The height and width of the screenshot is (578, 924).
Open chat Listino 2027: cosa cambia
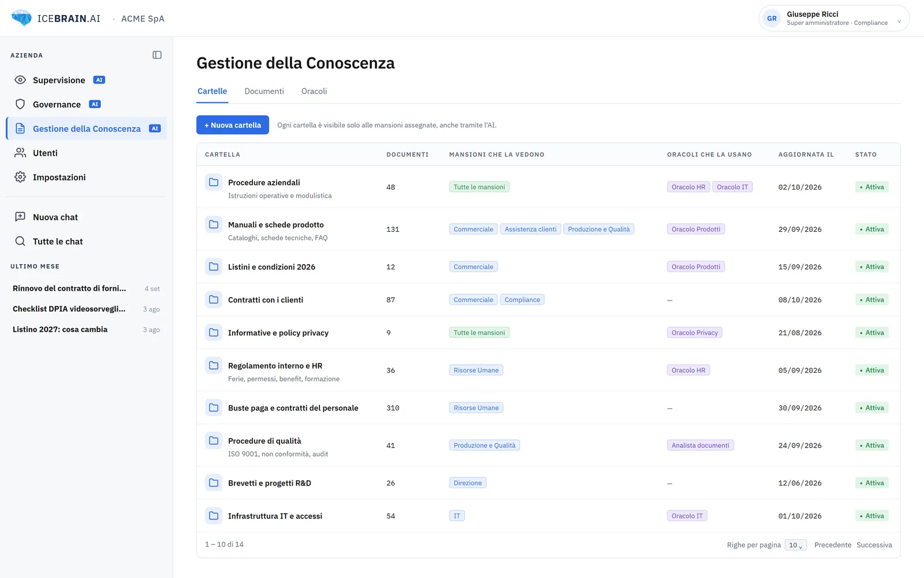tap(87, 329)
